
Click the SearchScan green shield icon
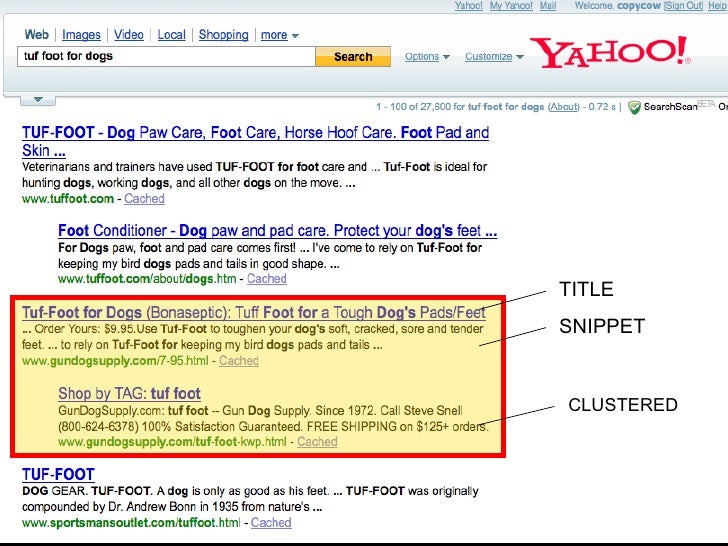click(634, 108)
